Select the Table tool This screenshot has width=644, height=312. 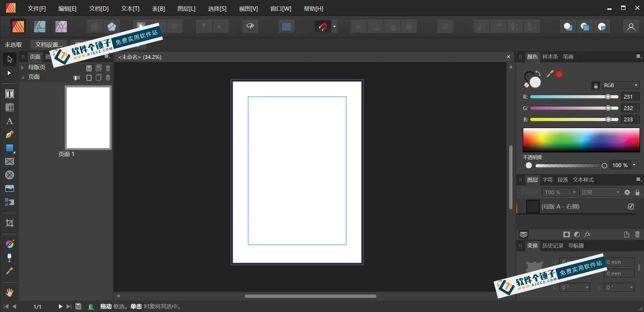(9, 107)
